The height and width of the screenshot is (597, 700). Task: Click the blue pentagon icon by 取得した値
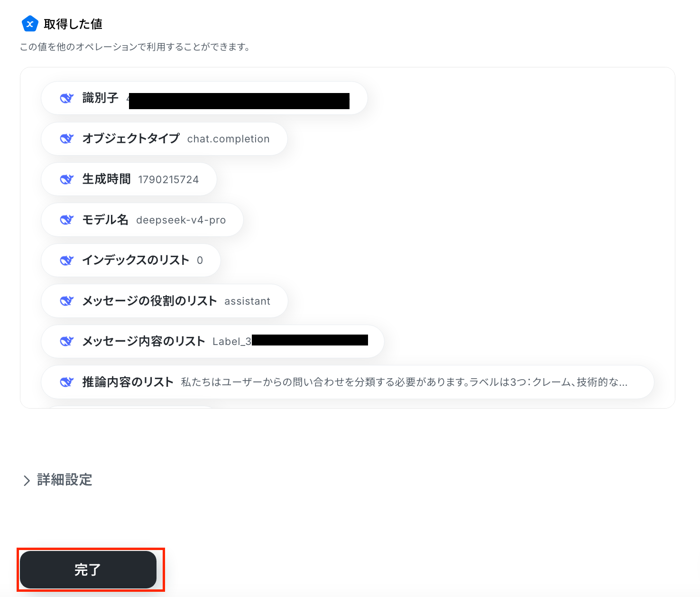(x=30, y=24)
